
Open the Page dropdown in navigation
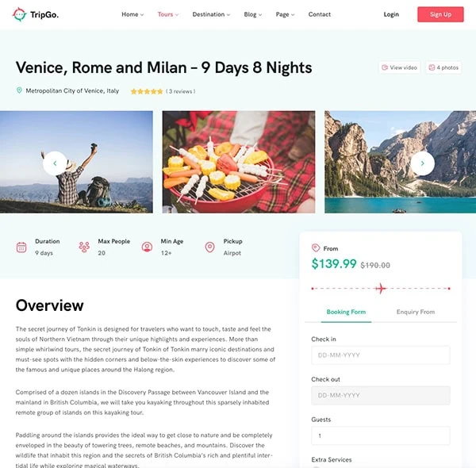point(285,14)
